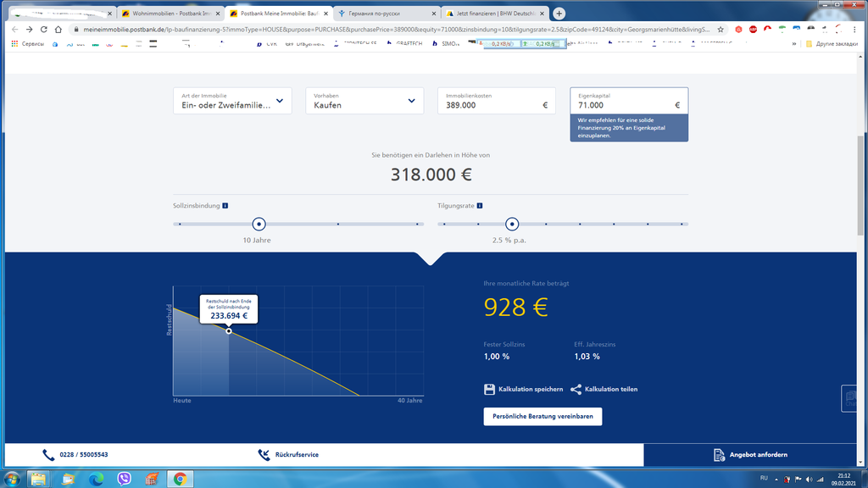Click the Tilgungsrate slider handle at 2.5 %
Image resolution: width=868 pixels, height=488 pixels.
(512, 224)
